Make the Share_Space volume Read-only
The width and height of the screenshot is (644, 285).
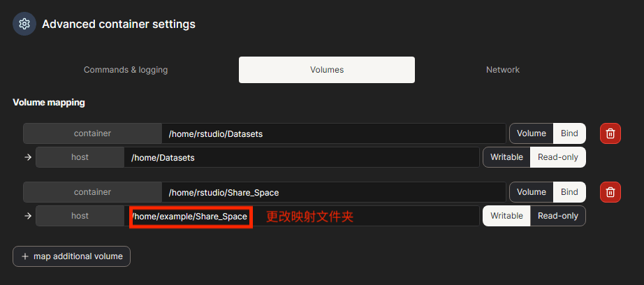[x=557, y=216]
